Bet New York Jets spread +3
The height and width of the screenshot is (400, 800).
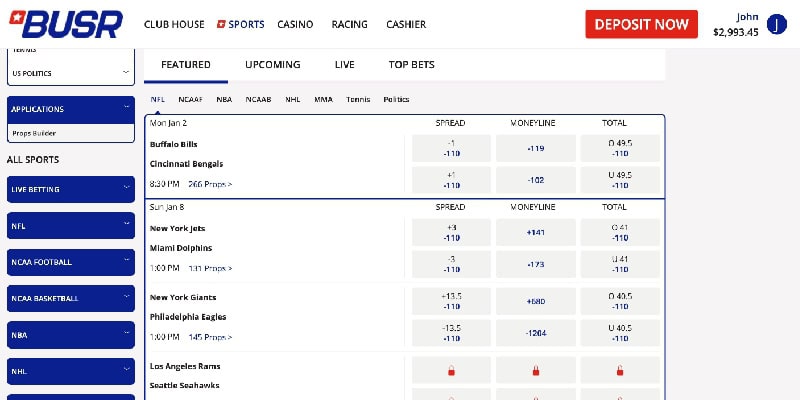[x=451, y=232]
